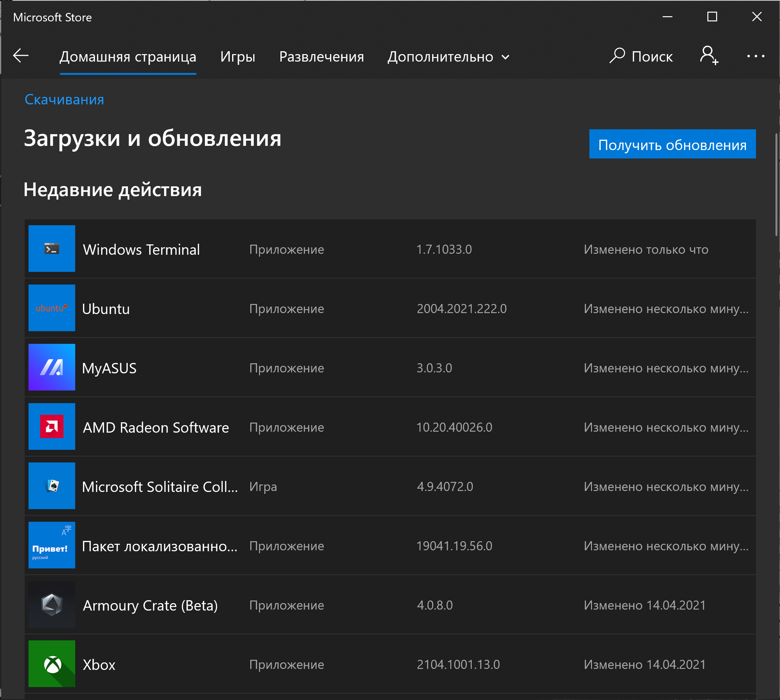Click version 2104.1001.13.0
Image resolution: width=780 pixels, height=700 pixels.
pos(458,664)
